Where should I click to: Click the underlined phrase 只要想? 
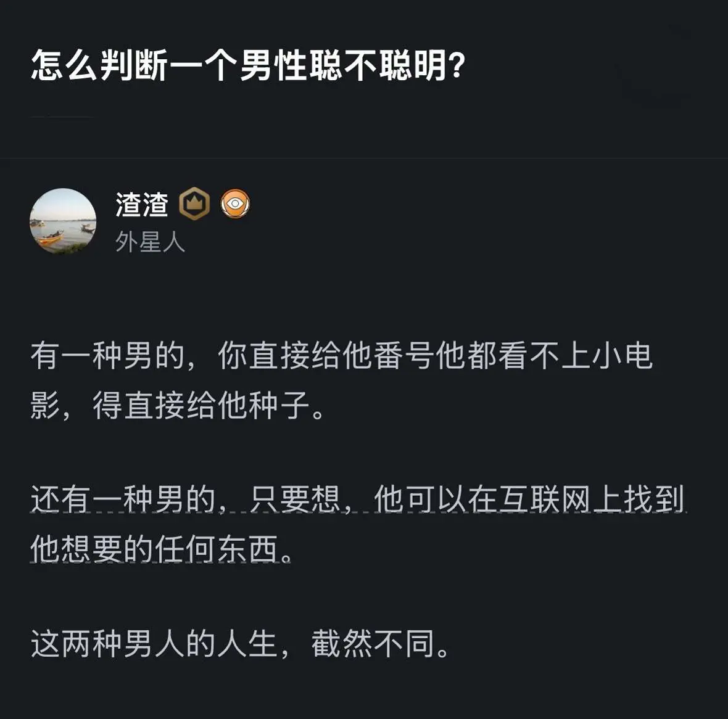[296, 499]
